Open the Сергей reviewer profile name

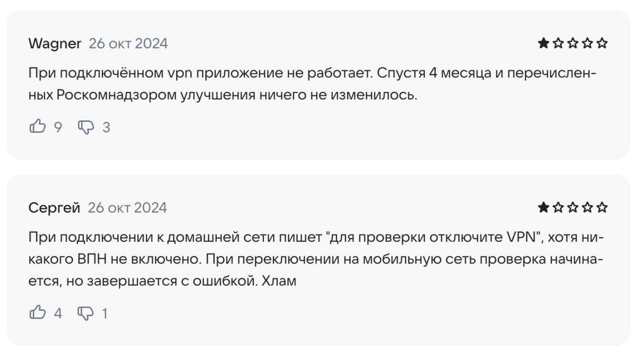[54, 207]
